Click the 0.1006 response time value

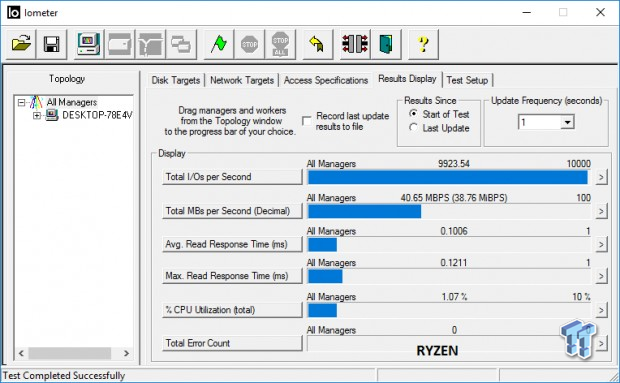tap(454, 231)
